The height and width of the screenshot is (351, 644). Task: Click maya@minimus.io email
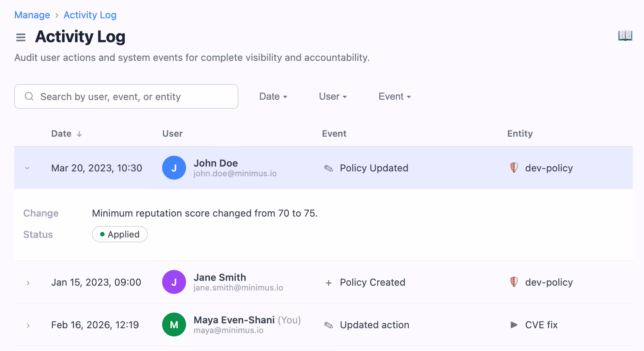click(229, 330)
